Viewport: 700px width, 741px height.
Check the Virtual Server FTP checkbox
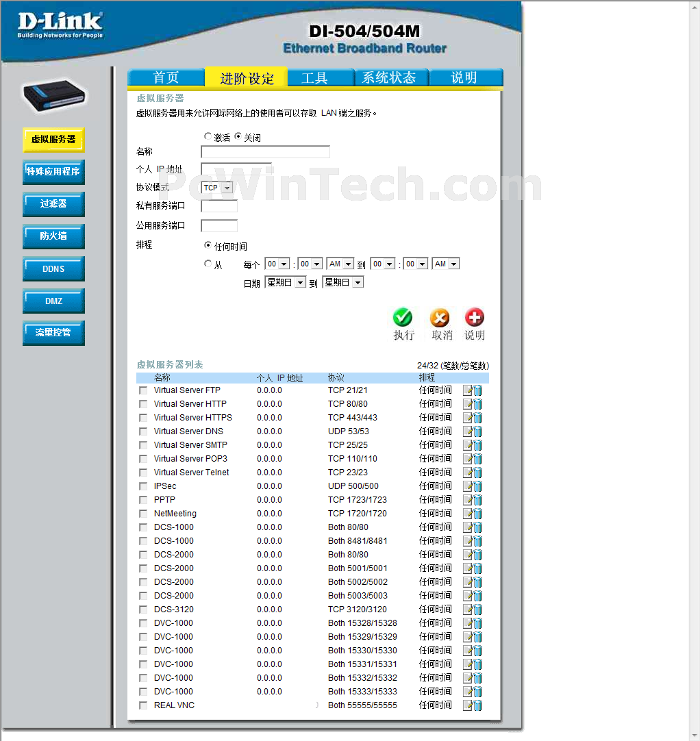pyautogui.click(x=142, y=390)
